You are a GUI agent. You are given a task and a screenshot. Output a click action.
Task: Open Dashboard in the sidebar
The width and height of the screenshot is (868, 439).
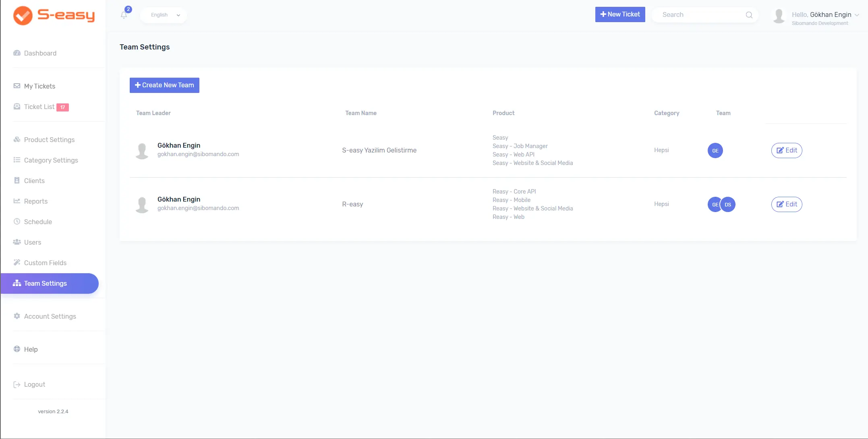40,53
